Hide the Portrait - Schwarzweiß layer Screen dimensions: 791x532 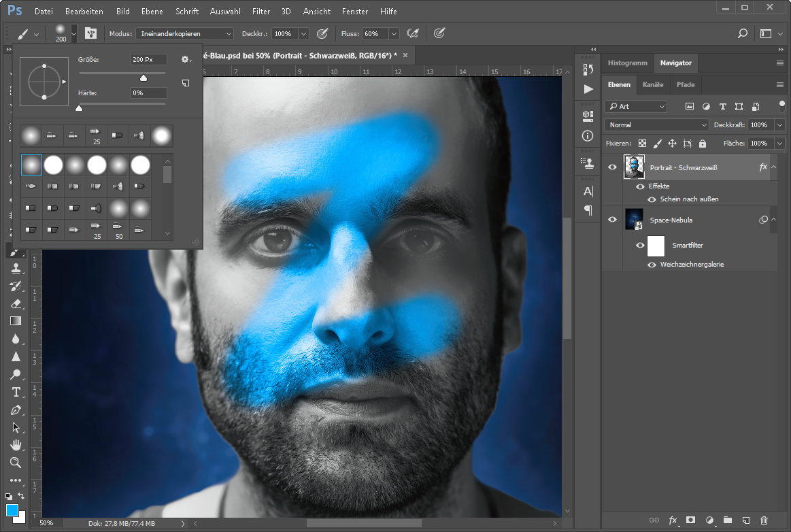click(x=612, y=167)
